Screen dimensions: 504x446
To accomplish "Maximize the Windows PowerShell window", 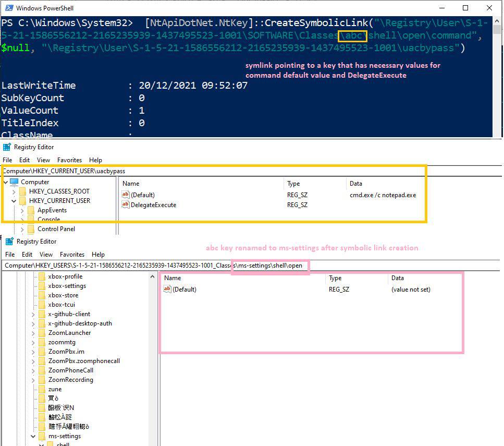I will 465,8.
